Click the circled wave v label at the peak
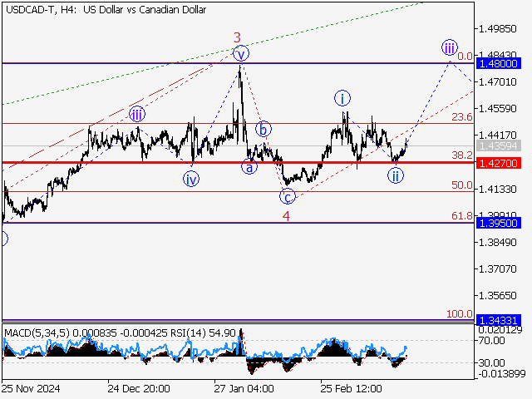Viewport: 532px width, 399px height. click(x=240, y=55)
